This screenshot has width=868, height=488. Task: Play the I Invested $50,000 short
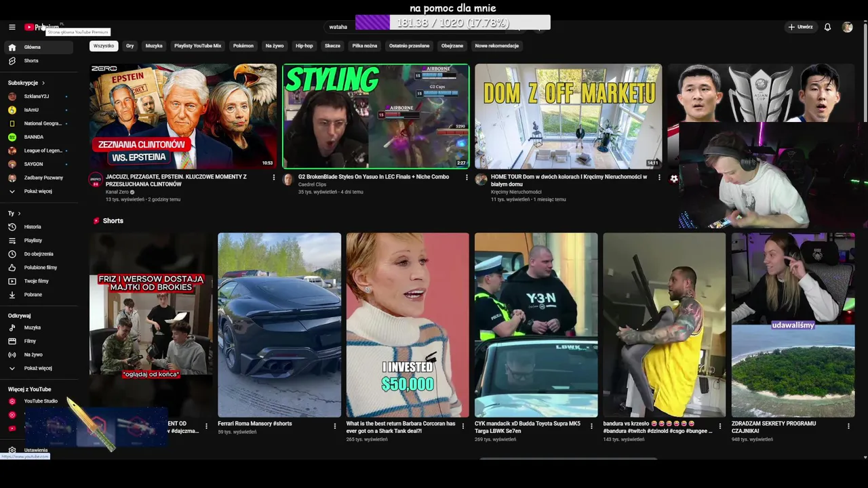point(408,325)
